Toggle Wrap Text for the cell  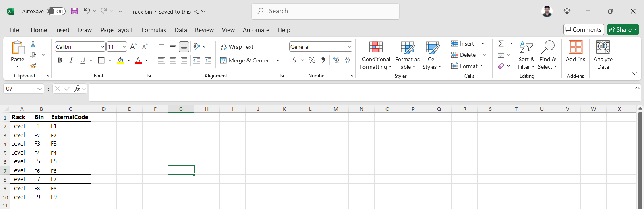coord(237,47)
